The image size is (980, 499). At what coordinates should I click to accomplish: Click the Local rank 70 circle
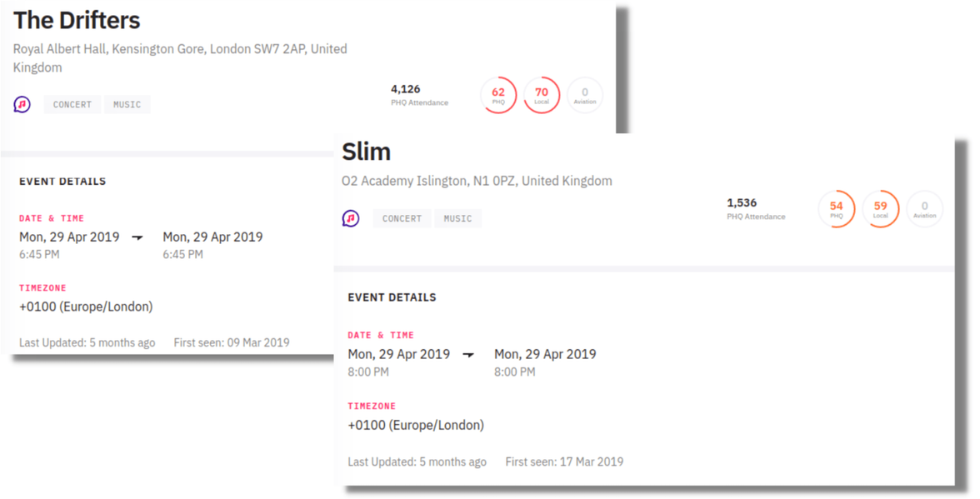click(542, 95)
